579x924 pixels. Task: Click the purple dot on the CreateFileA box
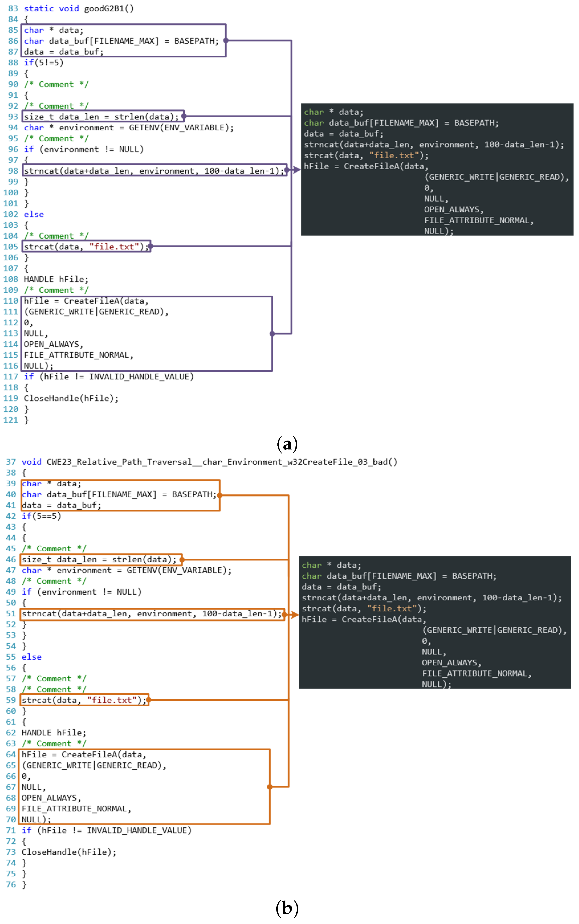[x=272, y=334]
